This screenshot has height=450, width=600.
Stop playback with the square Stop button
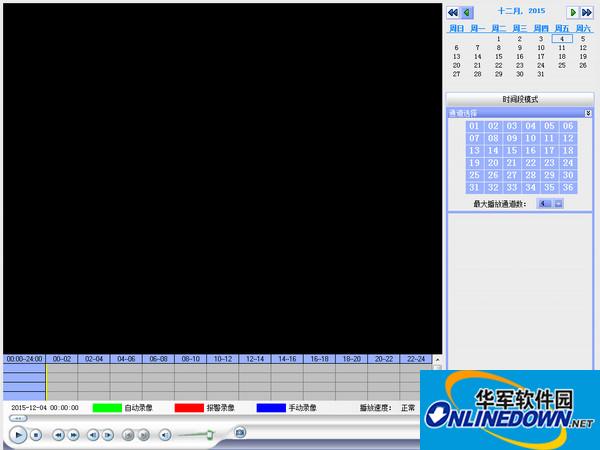pyautogui.click(x=36, y=435)
